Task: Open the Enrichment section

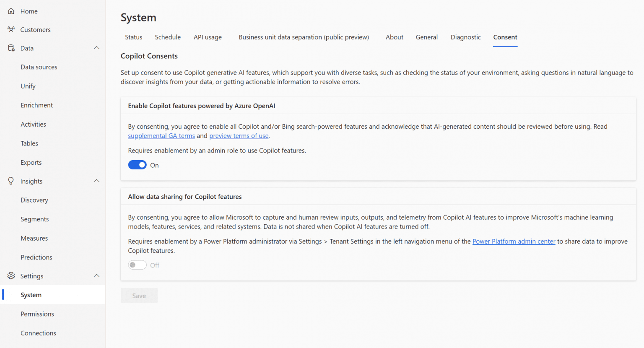Action: click(x=36, y=105)
